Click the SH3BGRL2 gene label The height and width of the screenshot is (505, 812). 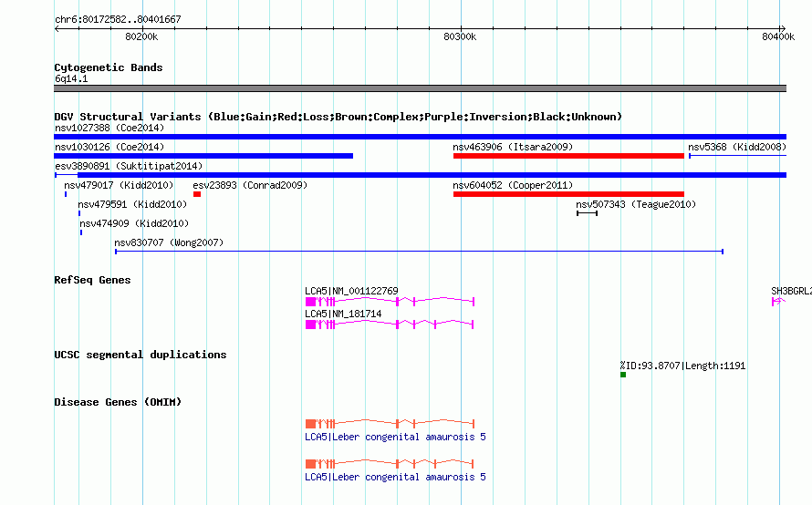[x=791, y=291]
